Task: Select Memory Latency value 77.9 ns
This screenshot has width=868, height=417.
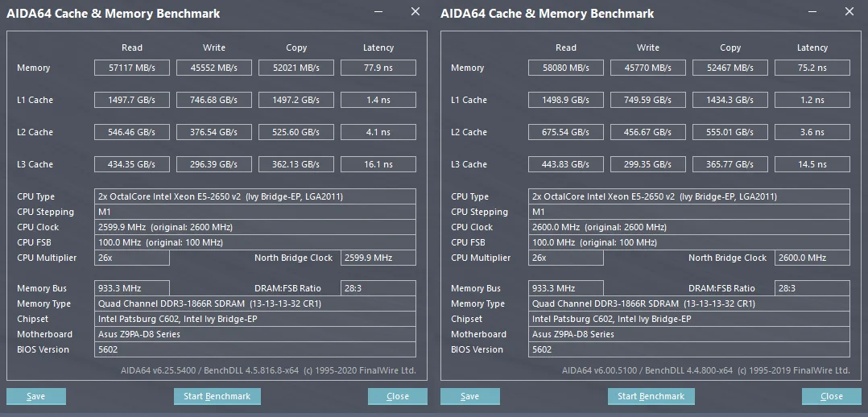Action: tap(378, 68)
